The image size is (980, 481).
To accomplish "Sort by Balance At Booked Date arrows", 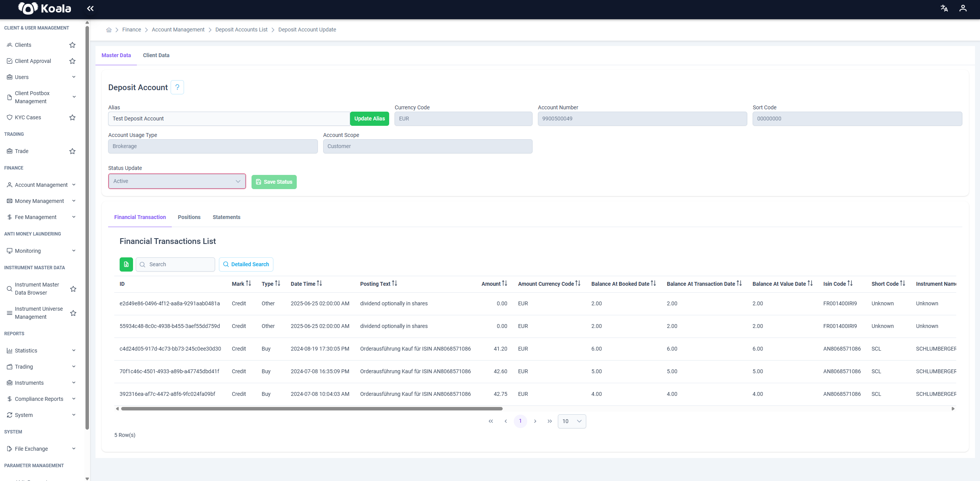I will click(653, 283).
